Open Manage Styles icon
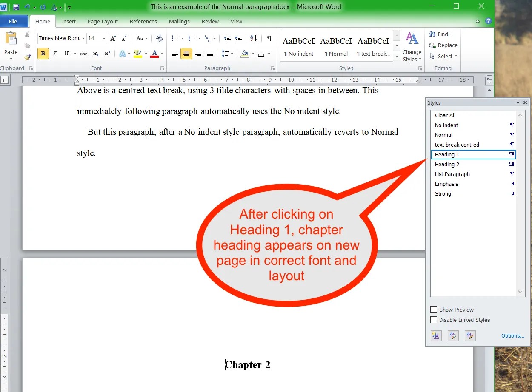This screenshot has height=392, width=532. click(x=470, y=335)
